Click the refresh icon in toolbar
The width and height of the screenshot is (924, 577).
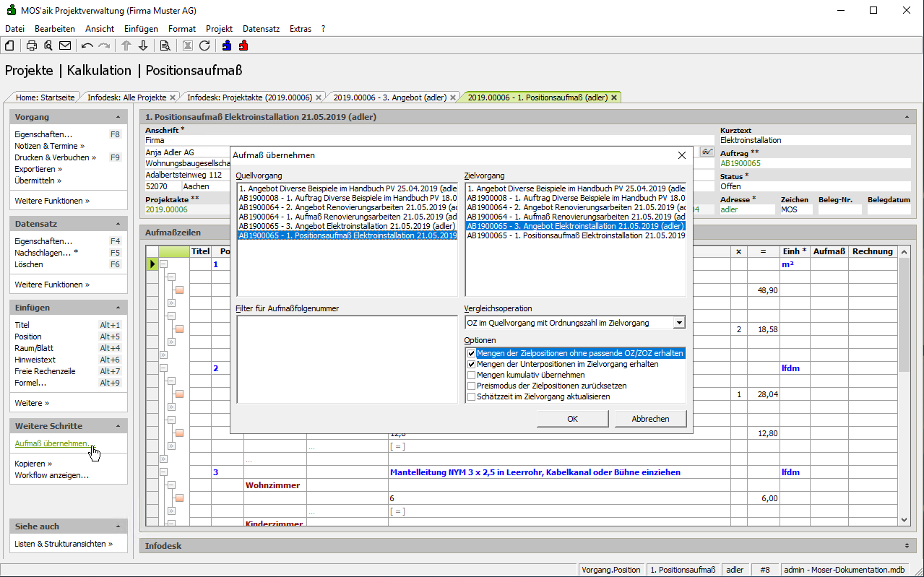click(x=204, y=45)
